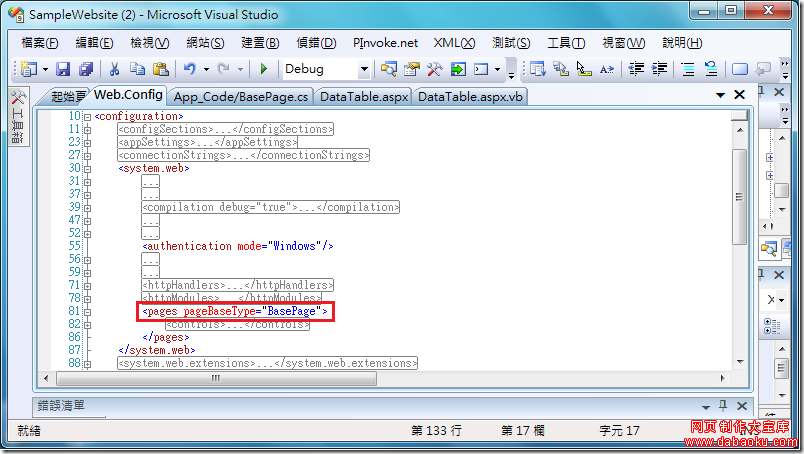Click the Undo arrow icon
Viewport: 804px width, 454px height.
pyautogui.click(x=190, y=69)
